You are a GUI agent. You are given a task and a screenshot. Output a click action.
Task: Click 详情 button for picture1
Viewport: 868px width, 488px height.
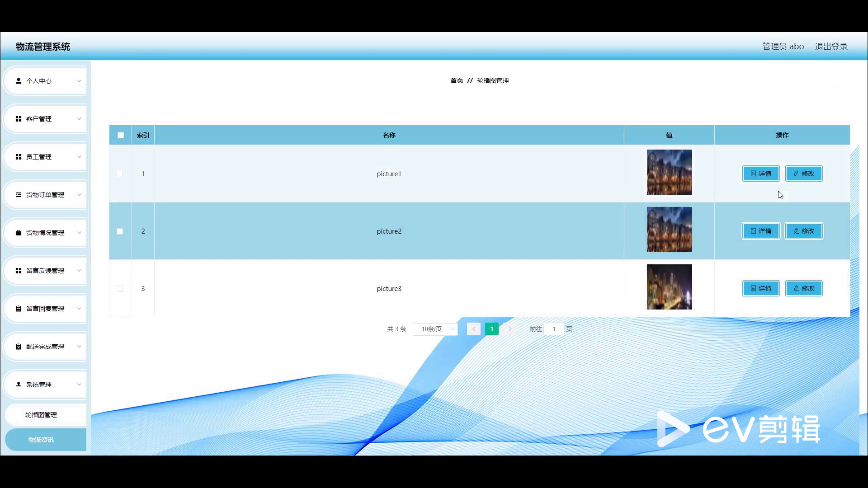(761, 174)
